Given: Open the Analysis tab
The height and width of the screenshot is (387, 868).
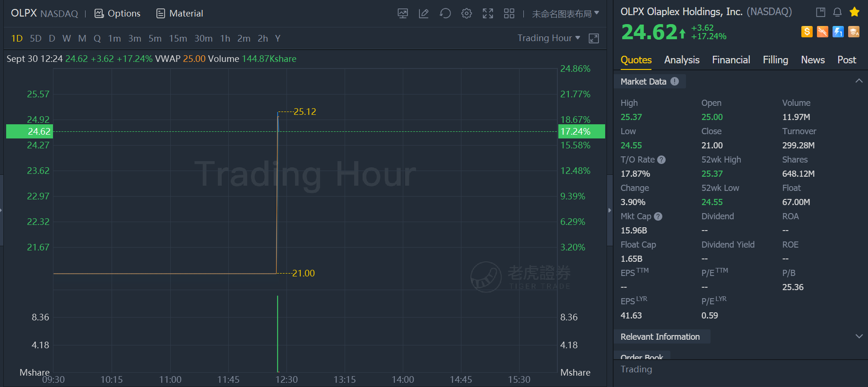Looking at the screenshot, I should point(682,60).
